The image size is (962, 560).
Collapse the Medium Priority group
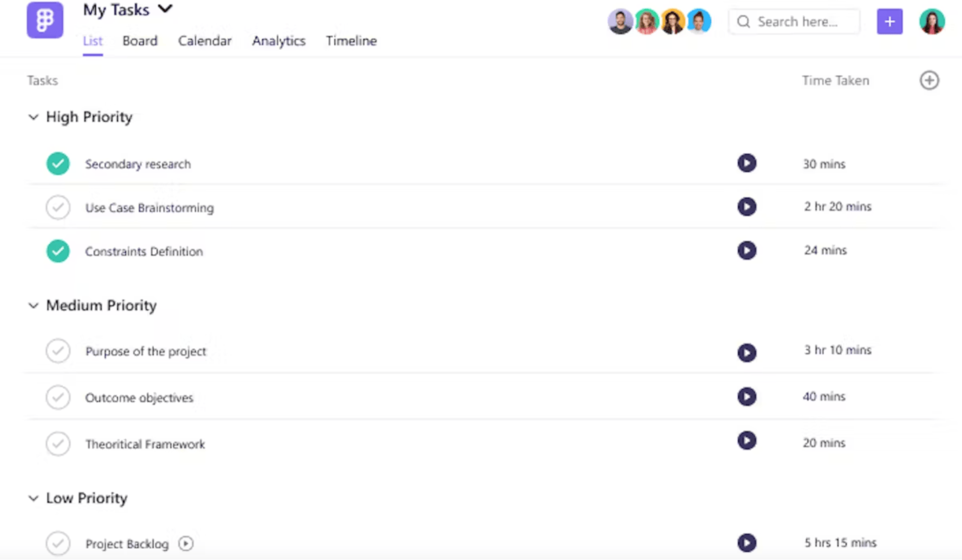pos(33,305)
